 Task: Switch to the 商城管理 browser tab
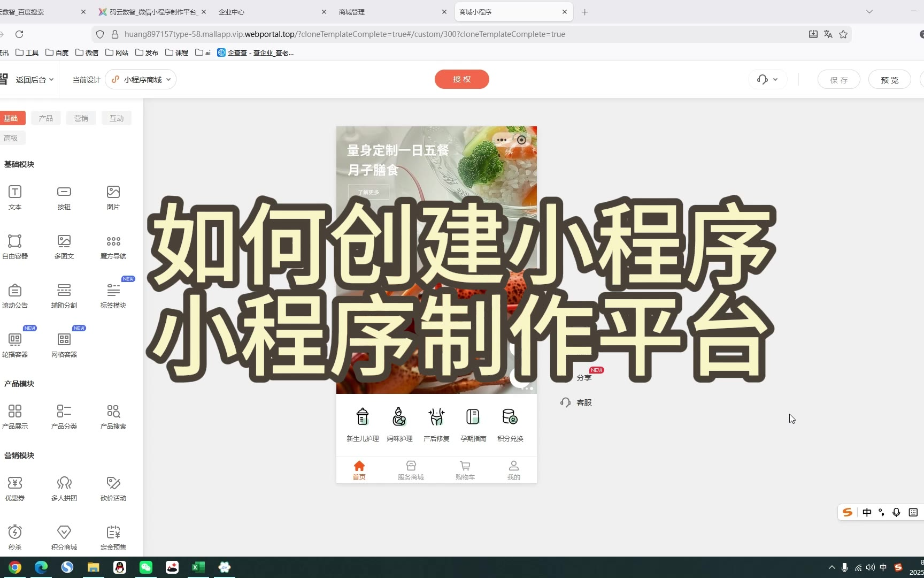(392, 12)
